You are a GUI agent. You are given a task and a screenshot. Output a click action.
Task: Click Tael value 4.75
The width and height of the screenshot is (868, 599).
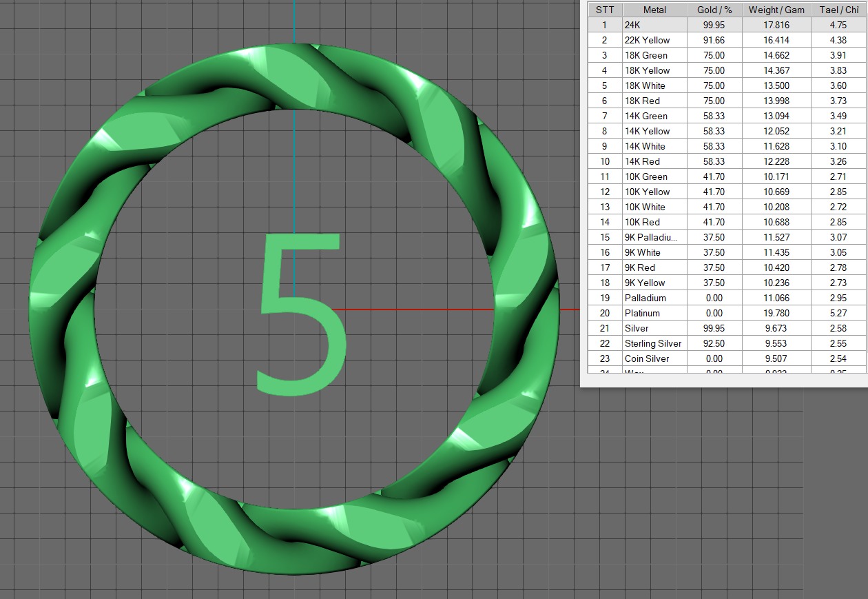tap(838, 25)
